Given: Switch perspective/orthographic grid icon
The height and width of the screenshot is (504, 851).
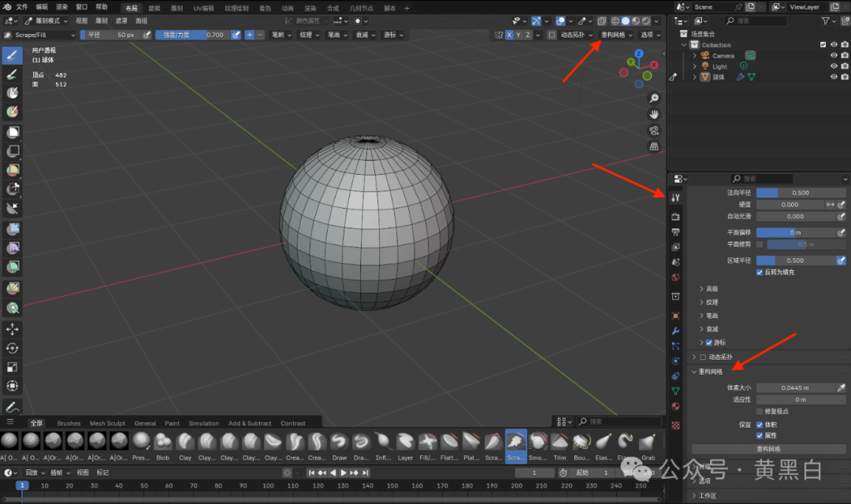Looking at the screenshot, I should pos(654,147).
